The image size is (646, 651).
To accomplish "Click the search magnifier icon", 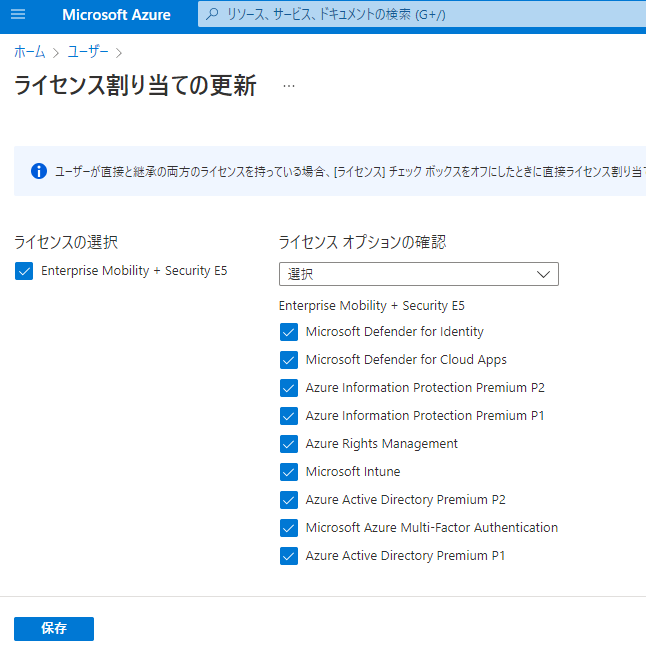I will click(x=212, y=14).
